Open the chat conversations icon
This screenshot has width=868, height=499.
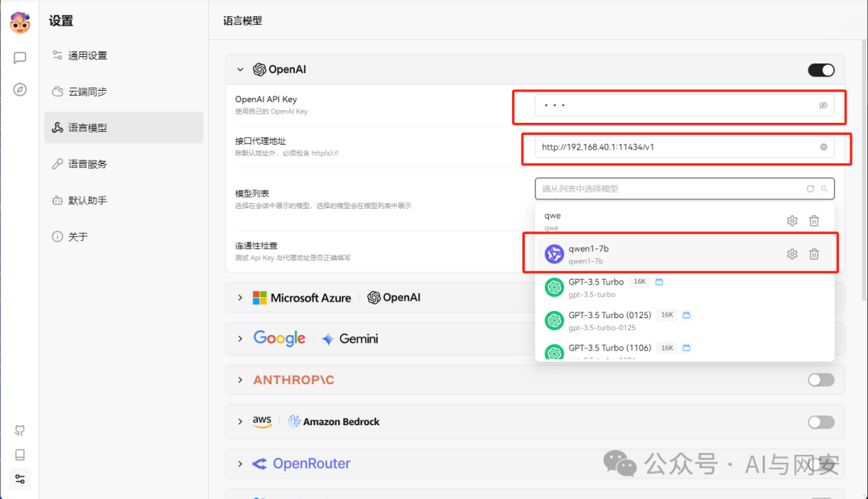[20, 58]
